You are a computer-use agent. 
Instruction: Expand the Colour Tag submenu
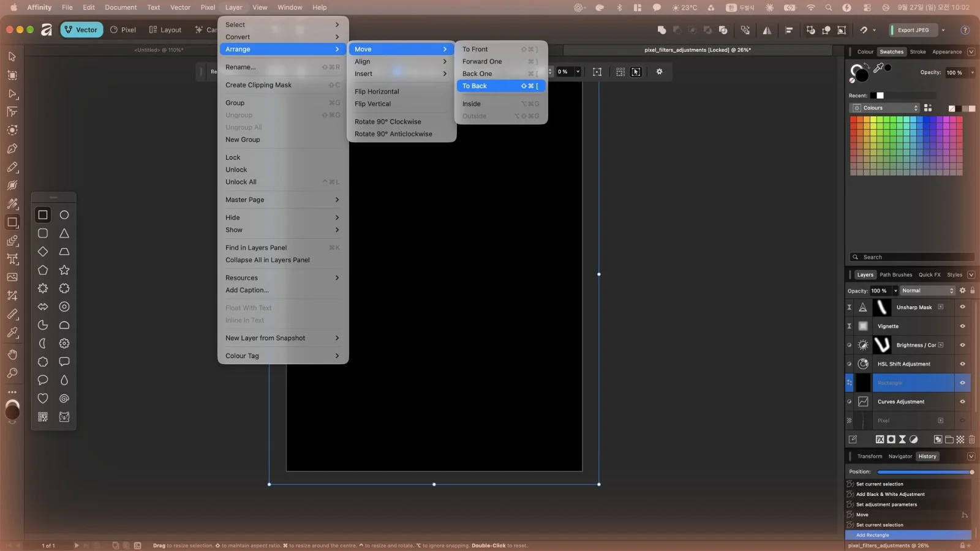pyautogui.click(x=283, y=356)
